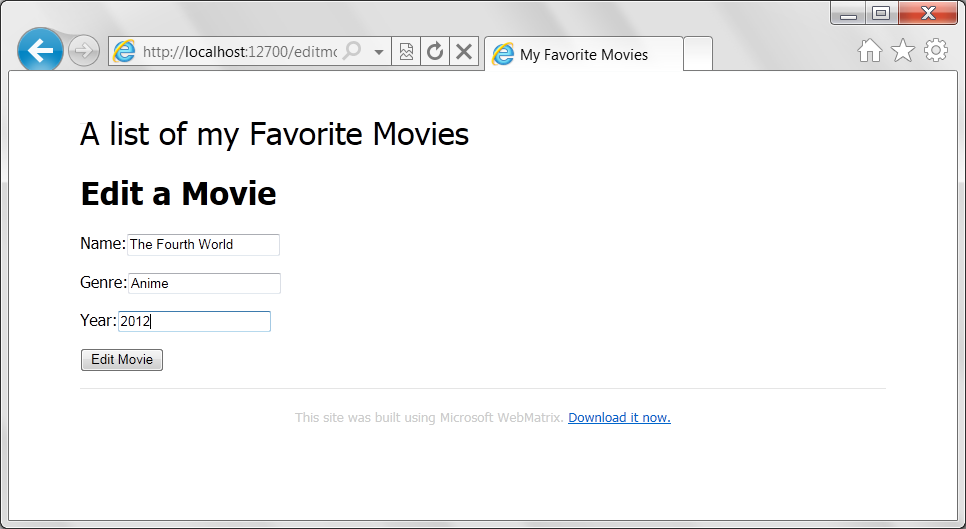
Task: Select the My Favorite Movies tab
Action: coord(583,54)
